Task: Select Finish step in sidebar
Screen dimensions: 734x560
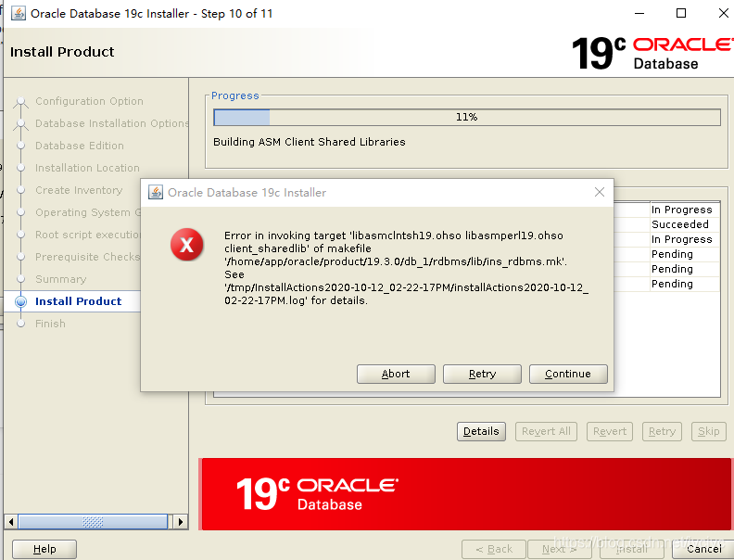Action: click(x=50, y=324)
